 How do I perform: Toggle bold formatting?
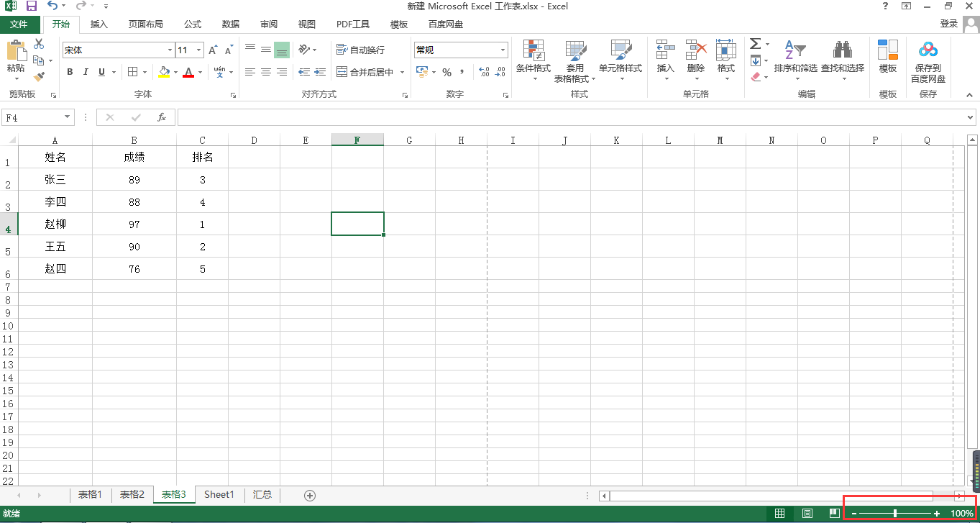point(70,72)
